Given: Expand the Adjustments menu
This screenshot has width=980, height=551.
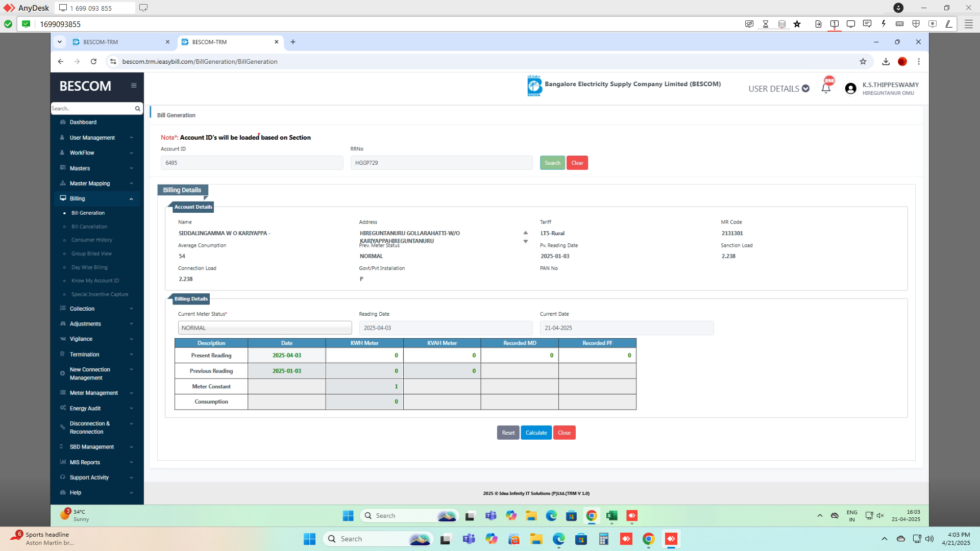Looking at the screenshot, I should (97, 324).
